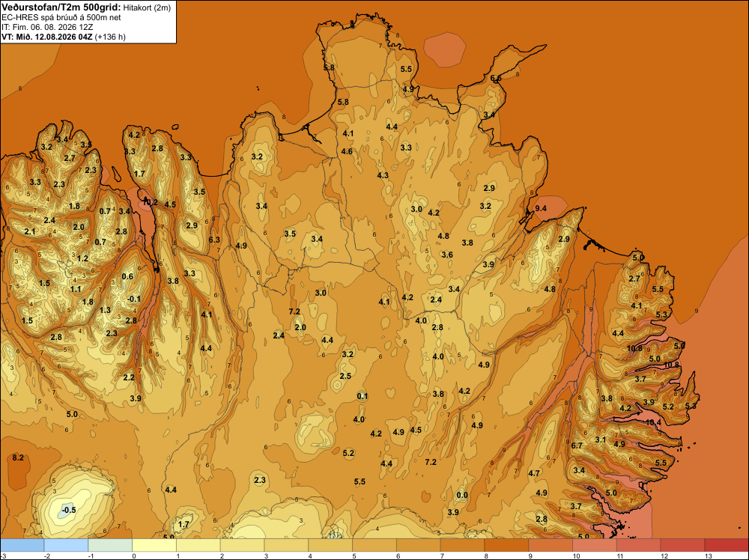The image size is (749, 560).
Task: Click the pale green -1 to 0 legend swatch
Action: pos(110,545)
